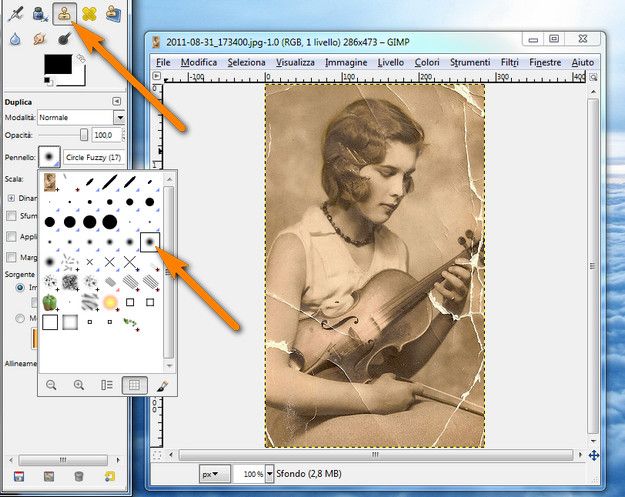Click the Pennello brush preview button

click(49, 157)
